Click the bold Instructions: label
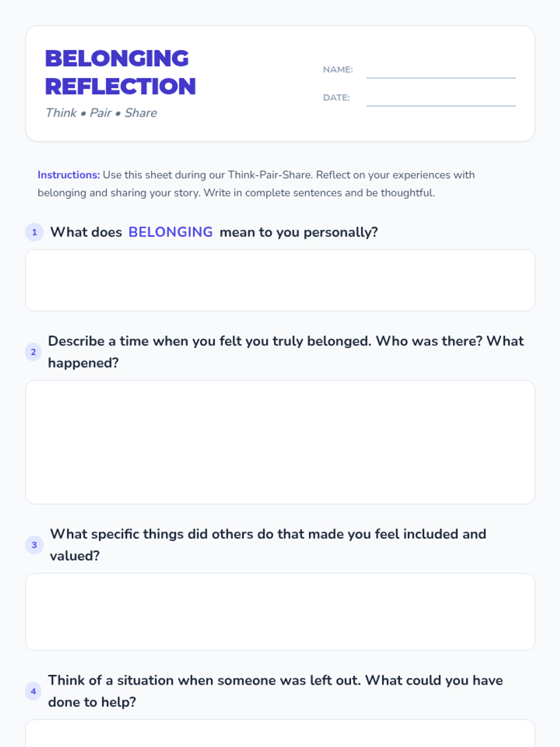Image resolution: width=560 pixels, height=747 pixels. pyautogui.click(x=69, y=175)
